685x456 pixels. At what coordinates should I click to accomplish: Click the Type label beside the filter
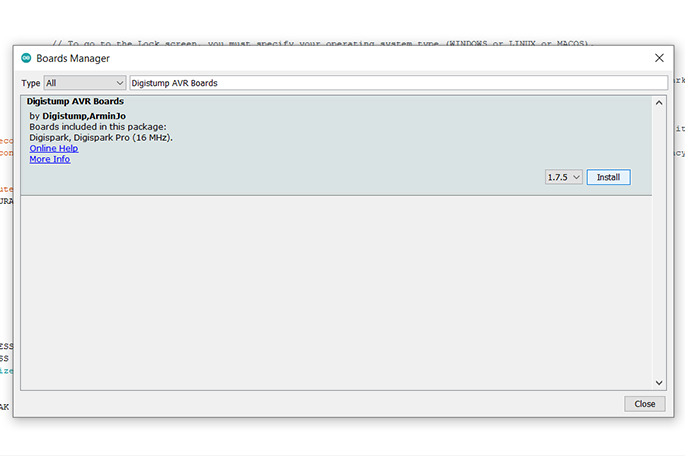coord(31,83)
